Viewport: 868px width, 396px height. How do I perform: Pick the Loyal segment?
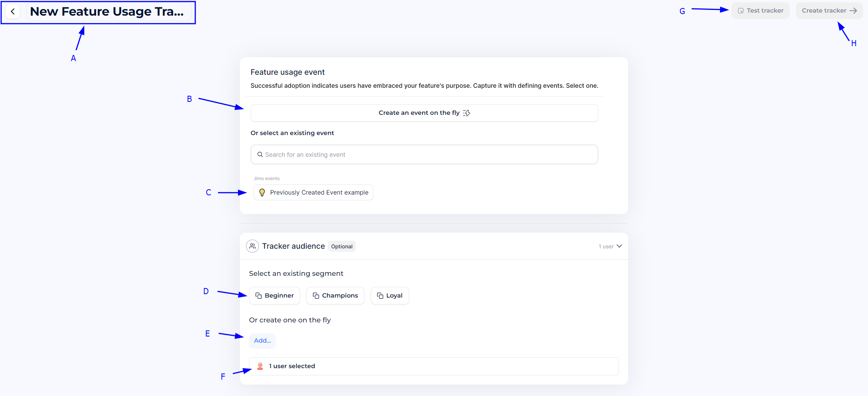pyautogui.click(x=394, y=296)
